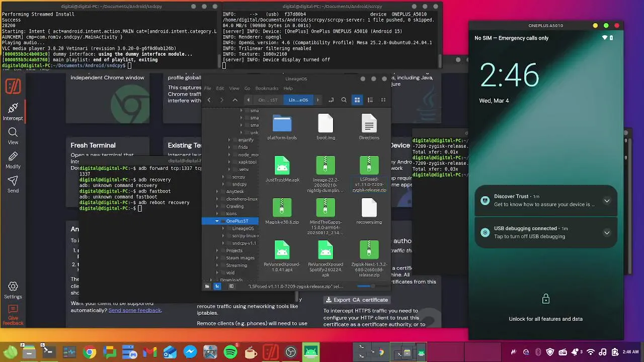This screenshot has width=644, height=362.
Task: Click the LineageOS path bar button
Action: tap(298, 100)
